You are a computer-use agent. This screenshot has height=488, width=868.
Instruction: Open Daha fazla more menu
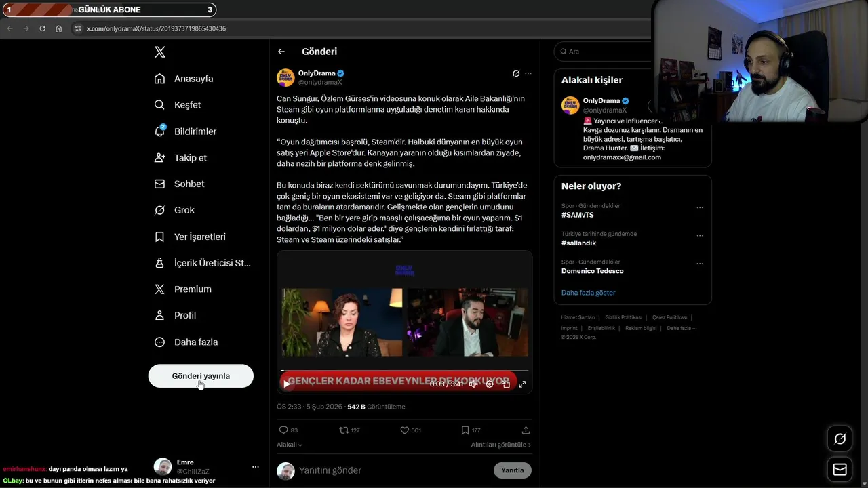[186, 342]
